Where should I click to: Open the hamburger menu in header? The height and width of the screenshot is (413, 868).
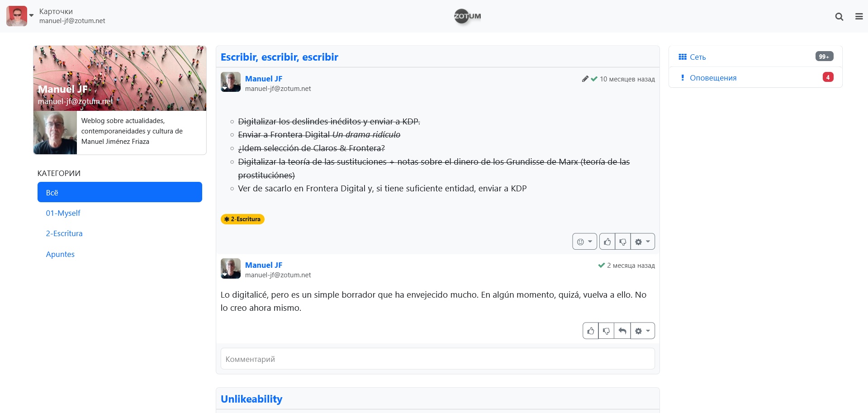pyautogui.click(x=859, y=17)
